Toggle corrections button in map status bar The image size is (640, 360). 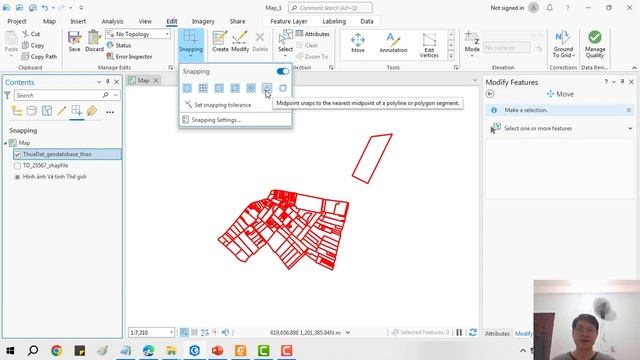[x=225, y=333]
